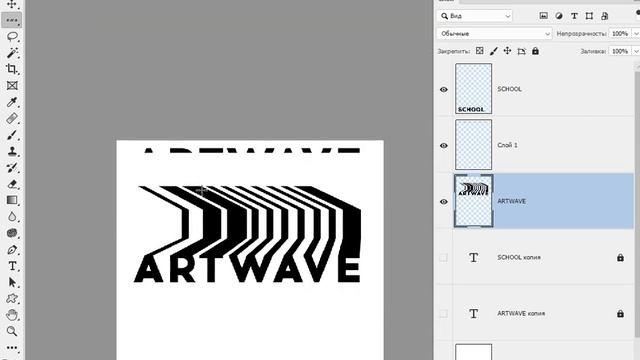Lock artboard nesting icon
Screen dimensions: 640x360
tap(521, 51)
